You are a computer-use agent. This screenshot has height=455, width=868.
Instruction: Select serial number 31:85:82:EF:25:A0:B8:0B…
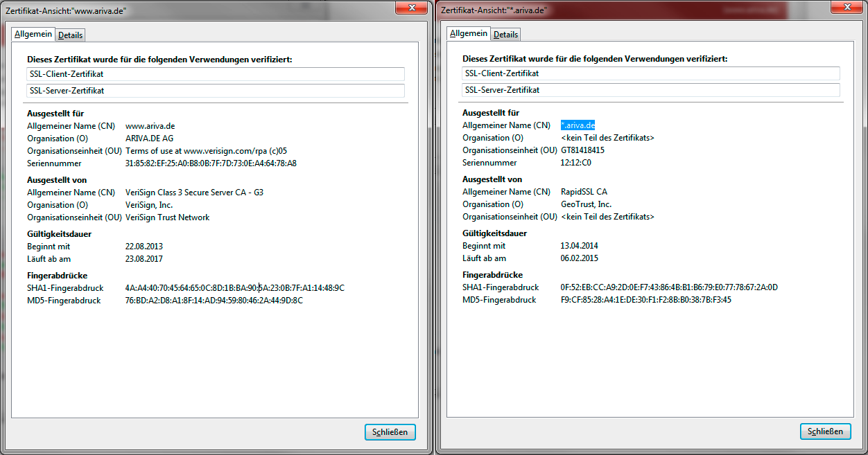(x=211, y=163)
